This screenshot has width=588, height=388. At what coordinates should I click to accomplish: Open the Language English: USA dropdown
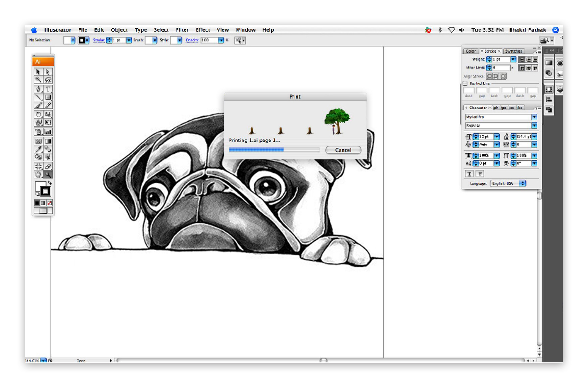pos(508,183)
